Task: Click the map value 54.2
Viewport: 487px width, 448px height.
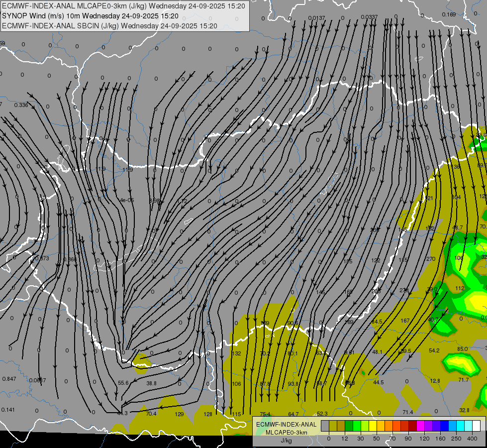Action: [434, 351]
